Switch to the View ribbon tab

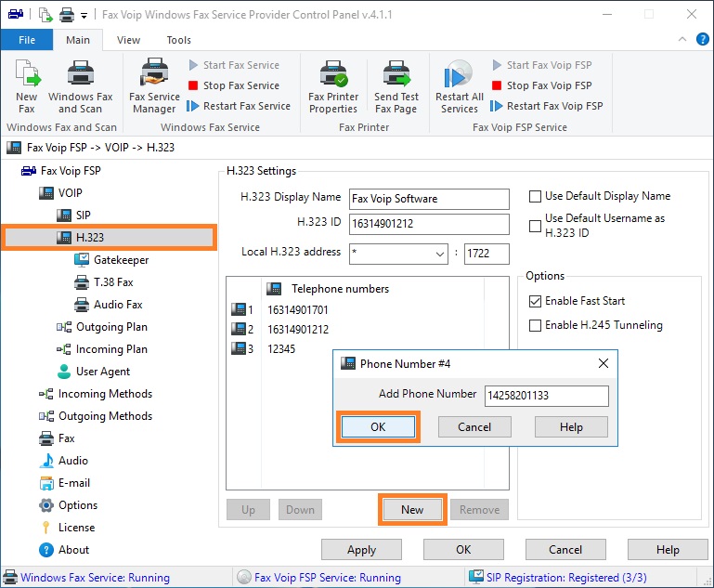[x=128, y=40]
